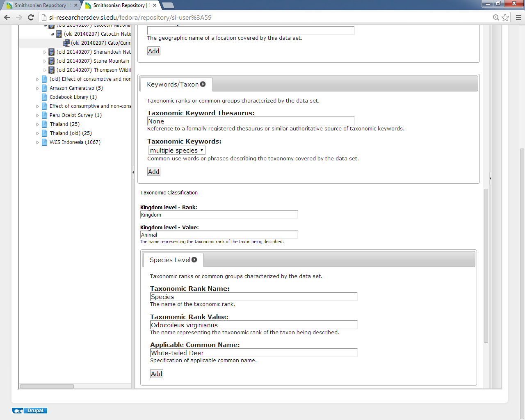Click the Species Level circular arrow icon

click(x=194, y=260)
